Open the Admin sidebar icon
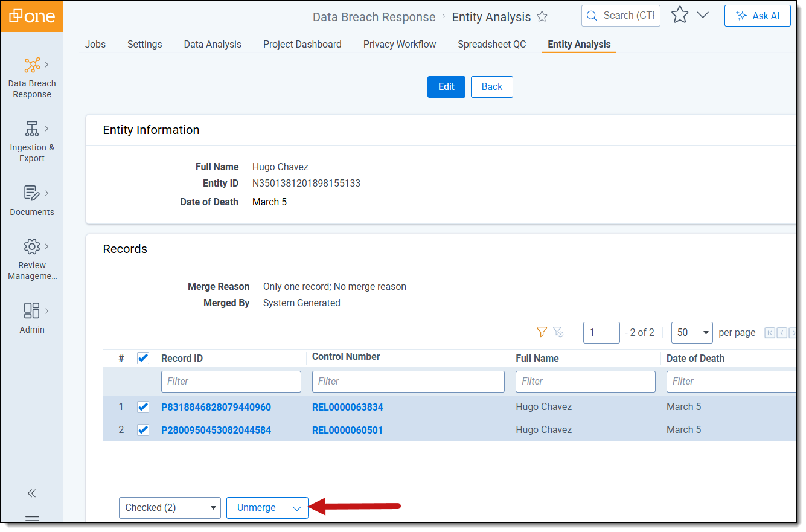Screen dimensions: 806x532 (32, 310)
